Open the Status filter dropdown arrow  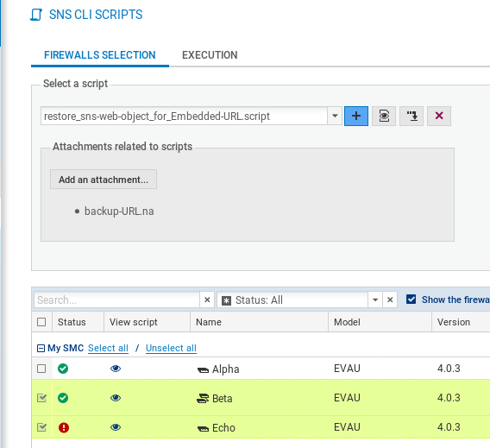click(x=375, y=300)
